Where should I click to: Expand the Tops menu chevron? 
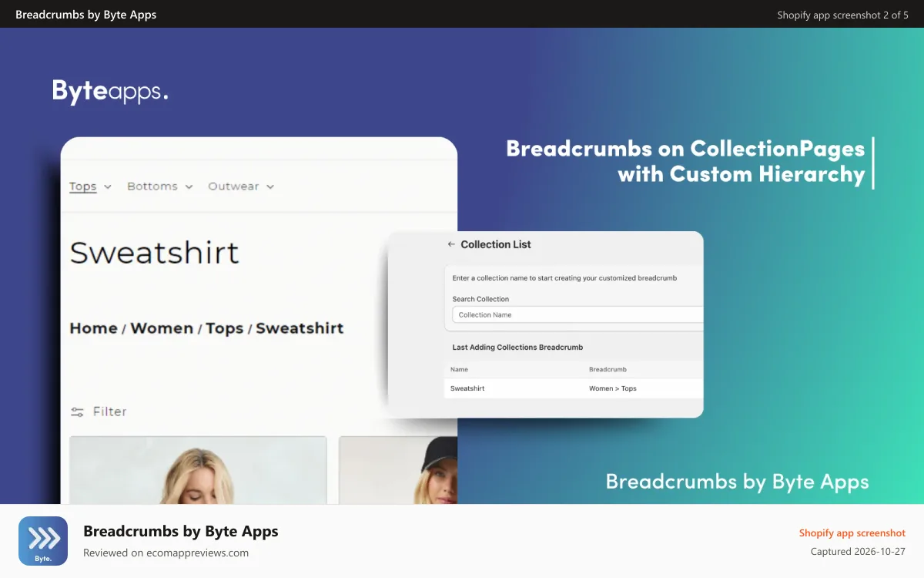coord(108,187)
